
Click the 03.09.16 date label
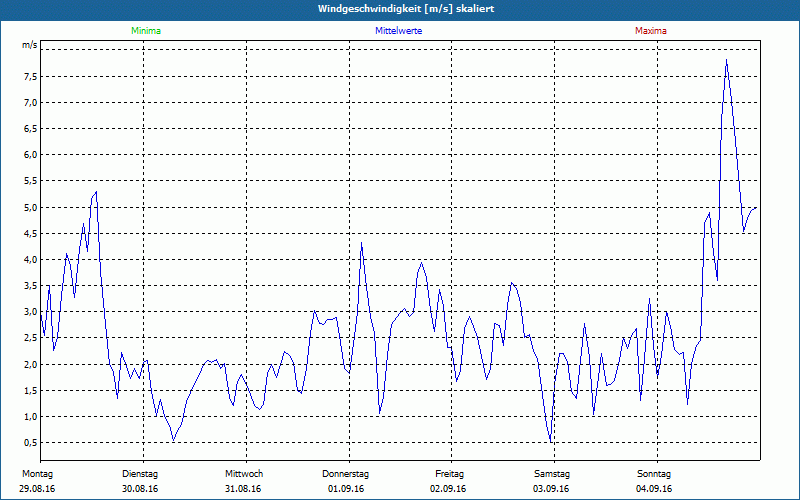(x=551, y=489)
